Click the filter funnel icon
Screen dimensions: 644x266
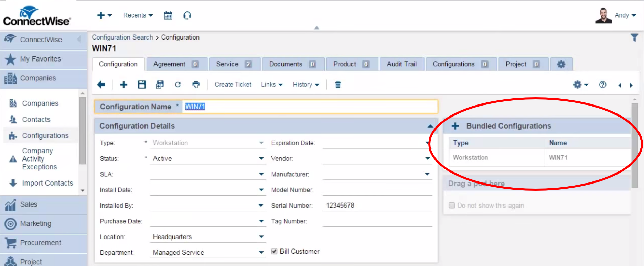point(634,37)
